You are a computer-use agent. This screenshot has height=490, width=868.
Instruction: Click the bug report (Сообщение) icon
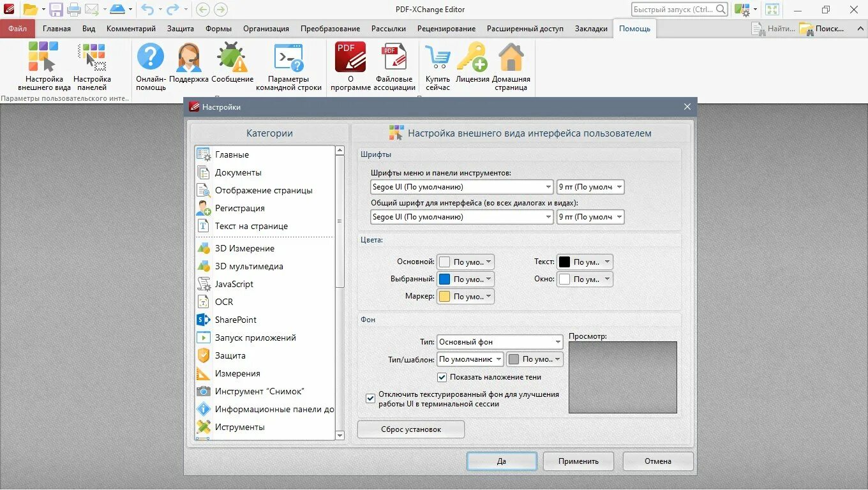point(232,63)
